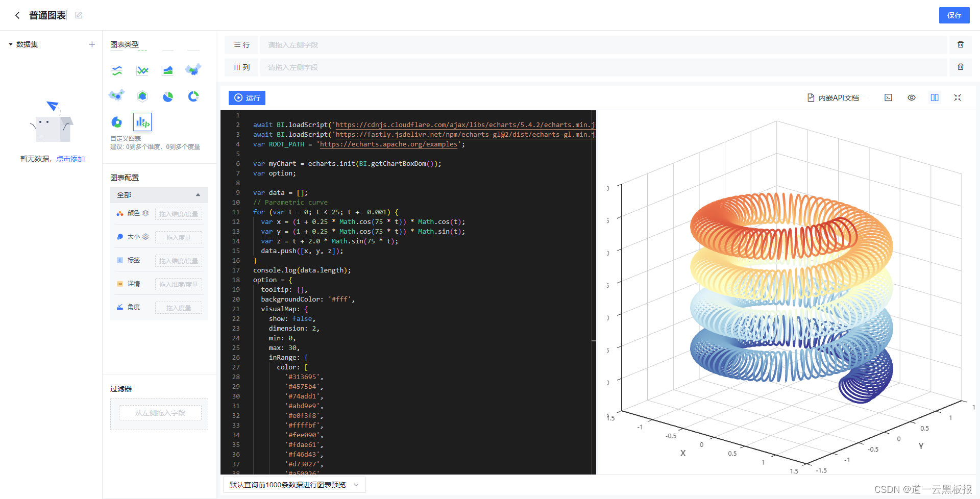Select the custom code chart icon

point(142,122)
